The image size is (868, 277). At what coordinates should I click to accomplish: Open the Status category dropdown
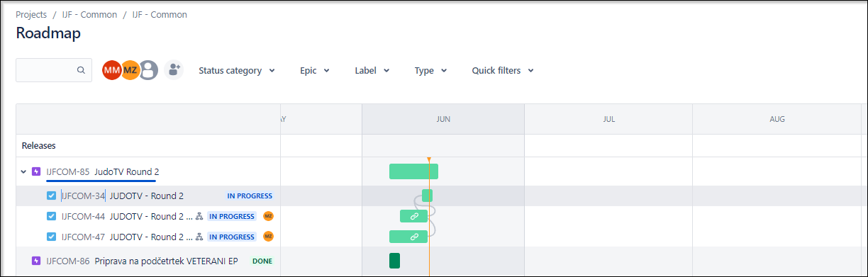tap(237, 71)
